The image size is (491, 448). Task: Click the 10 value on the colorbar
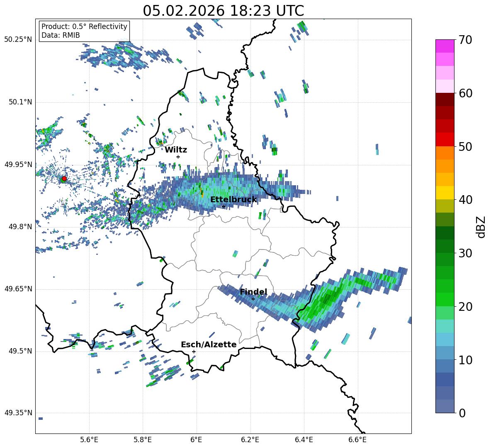[465, 360]
